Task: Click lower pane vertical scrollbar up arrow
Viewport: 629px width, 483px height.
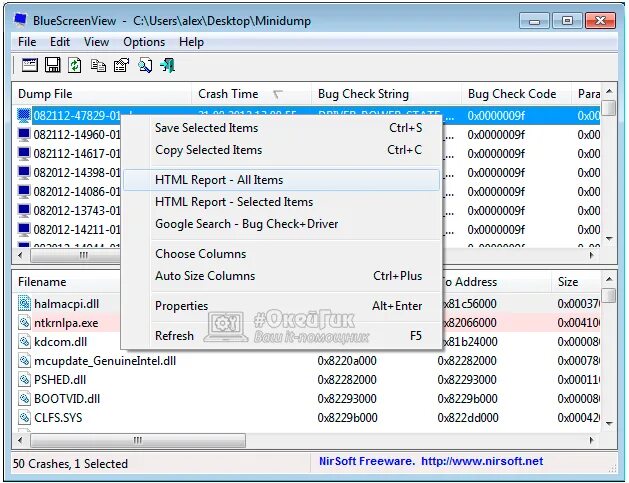Action: tap(609, 279)
